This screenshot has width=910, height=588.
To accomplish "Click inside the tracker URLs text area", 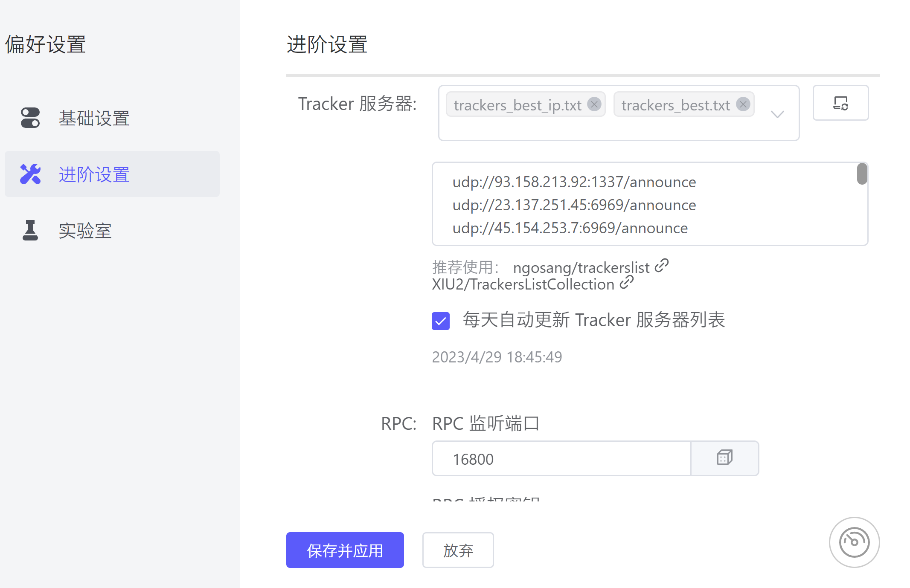I will pos(640,205).
